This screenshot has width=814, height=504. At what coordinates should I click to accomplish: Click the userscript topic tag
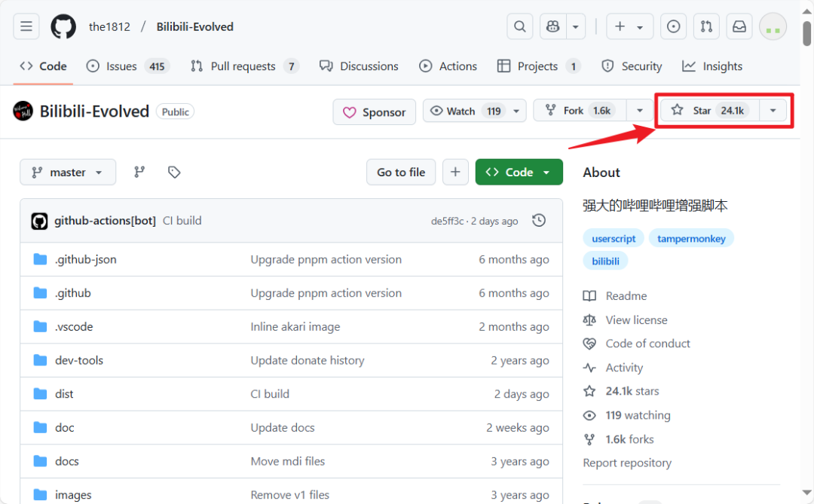point(614,239)
